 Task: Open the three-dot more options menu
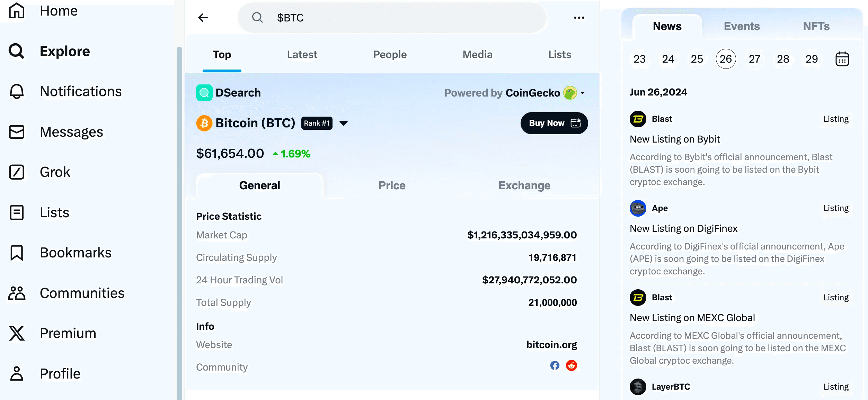[579, 18]
